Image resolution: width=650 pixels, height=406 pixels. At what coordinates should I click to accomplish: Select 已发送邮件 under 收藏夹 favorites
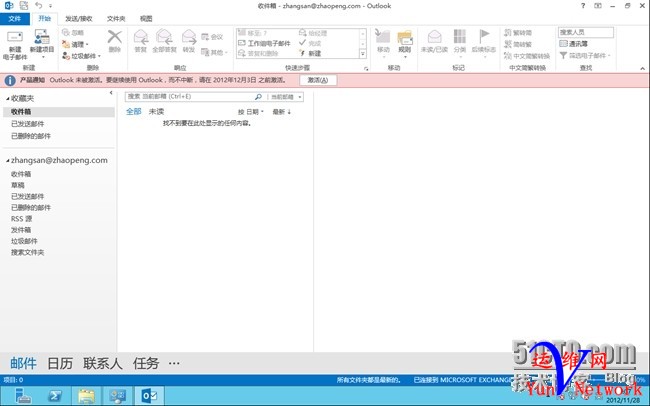27,124
